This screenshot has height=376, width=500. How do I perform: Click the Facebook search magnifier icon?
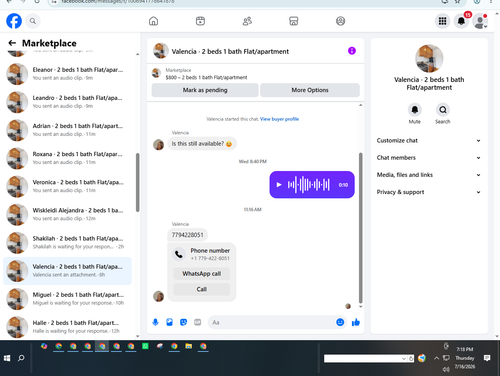pos(33,21)
